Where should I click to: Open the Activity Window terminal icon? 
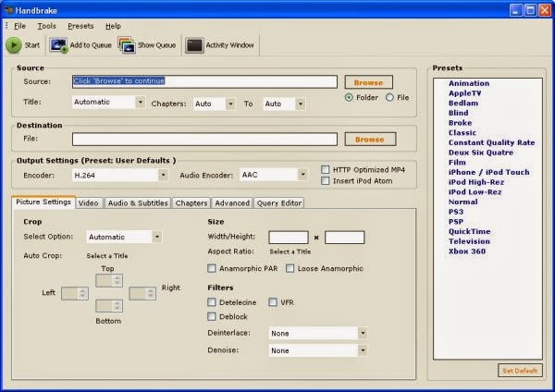tap(194, 45)
